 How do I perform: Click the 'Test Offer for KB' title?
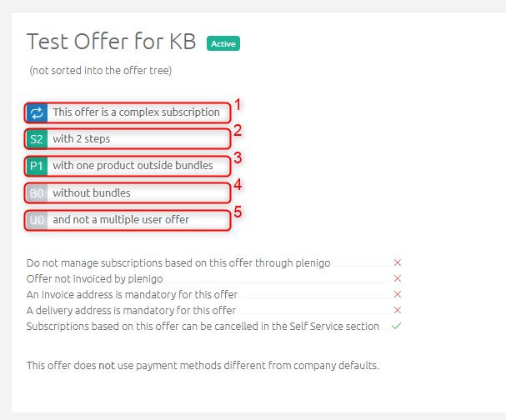(112, 42)
